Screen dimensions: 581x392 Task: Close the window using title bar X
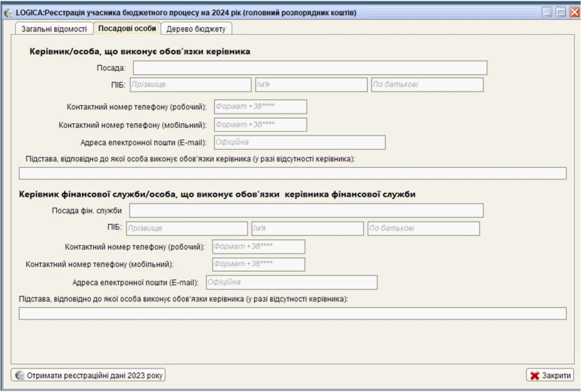coord(574,13)
